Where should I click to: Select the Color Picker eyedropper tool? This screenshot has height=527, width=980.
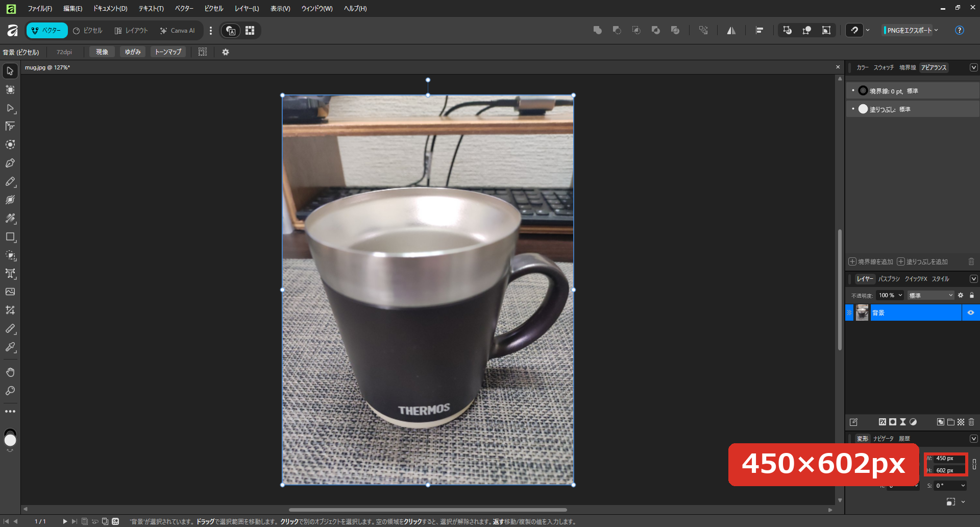pos(10,347)
